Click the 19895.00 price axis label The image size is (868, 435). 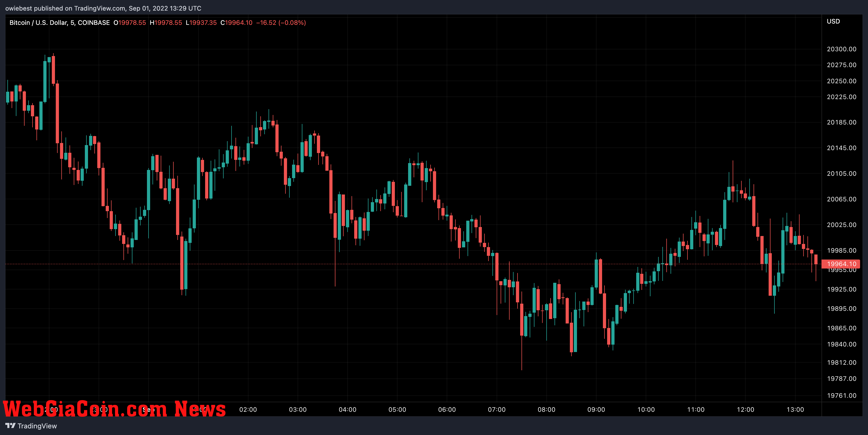[x=841, y=309]
